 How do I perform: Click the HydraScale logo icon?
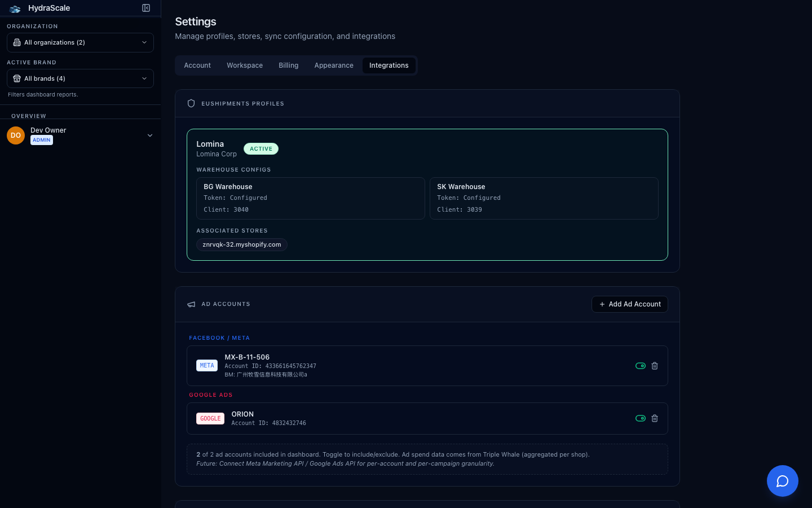(x=15, y=8)
